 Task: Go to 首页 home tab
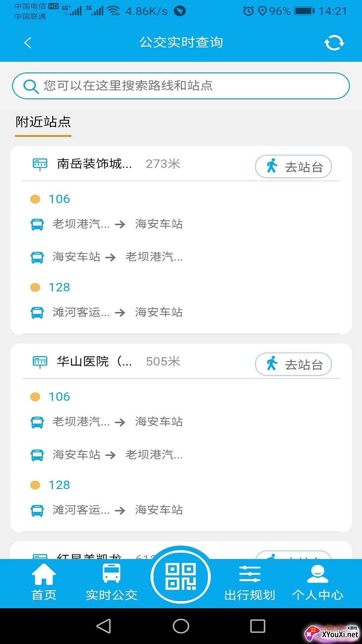click(44, 582)
